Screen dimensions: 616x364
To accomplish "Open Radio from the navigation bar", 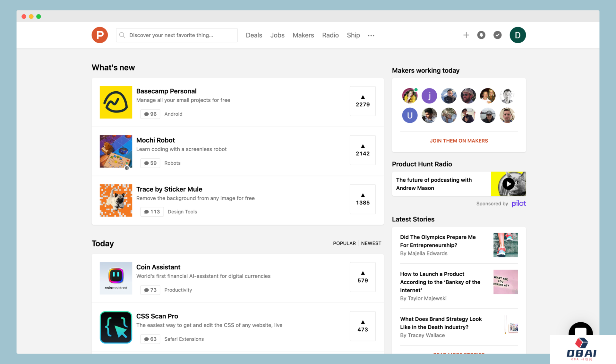I will [330, 35].
